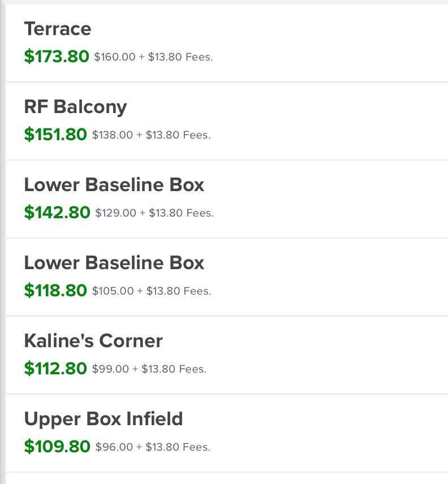Click the $96.00 + $13.80 Fees breakdown
Image resolution: width=448 pixels, height=484 pixels.
tap(153, 447)
